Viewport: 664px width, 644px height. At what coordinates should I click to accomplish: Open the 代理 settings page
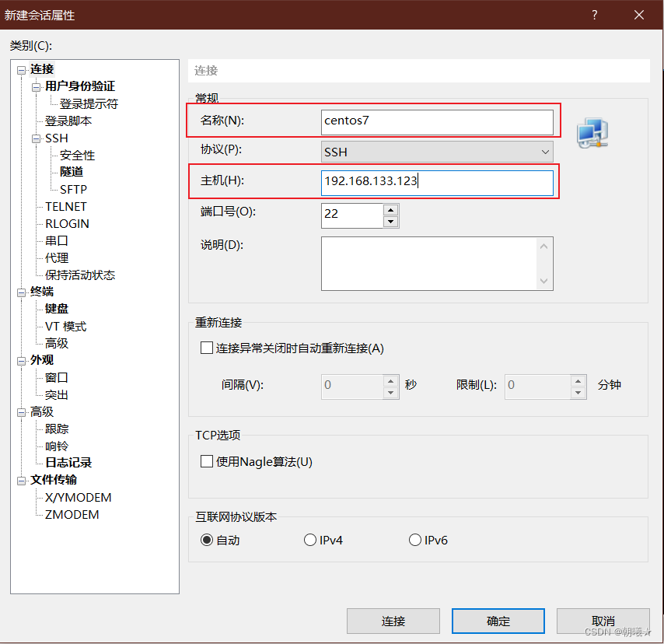(x=56, y=257)
